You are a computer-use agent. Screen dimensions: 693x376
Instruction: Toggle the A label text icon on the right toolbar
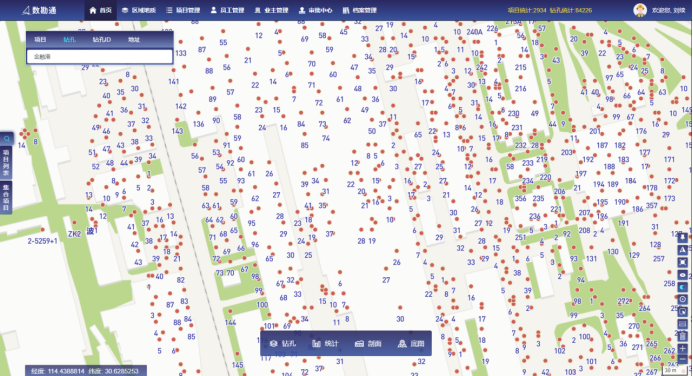point(683,250)
